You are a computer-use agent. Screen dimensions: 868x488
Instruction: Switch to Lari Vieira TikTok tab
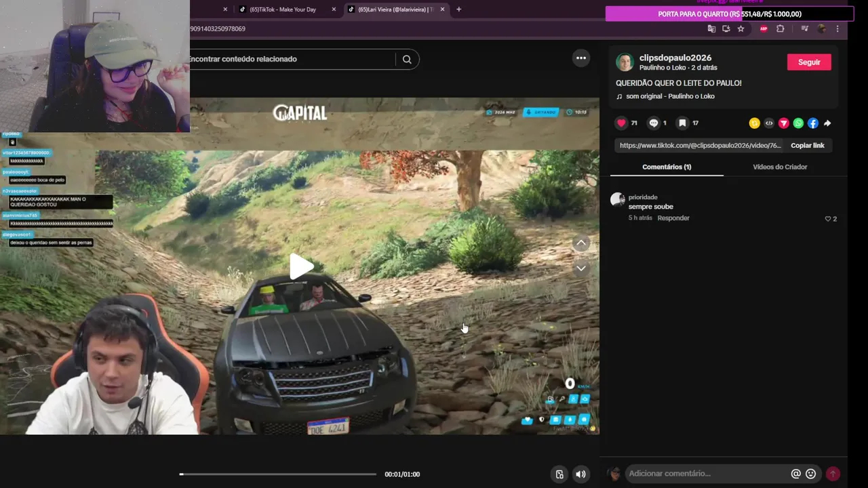[397, 9]
